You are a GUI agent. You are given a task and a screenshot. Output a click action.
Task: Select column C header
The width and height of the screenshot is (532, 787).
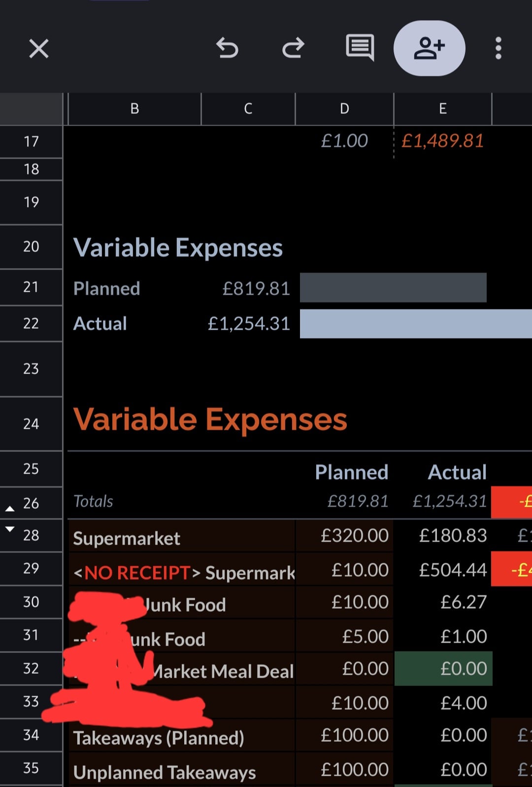248,109
